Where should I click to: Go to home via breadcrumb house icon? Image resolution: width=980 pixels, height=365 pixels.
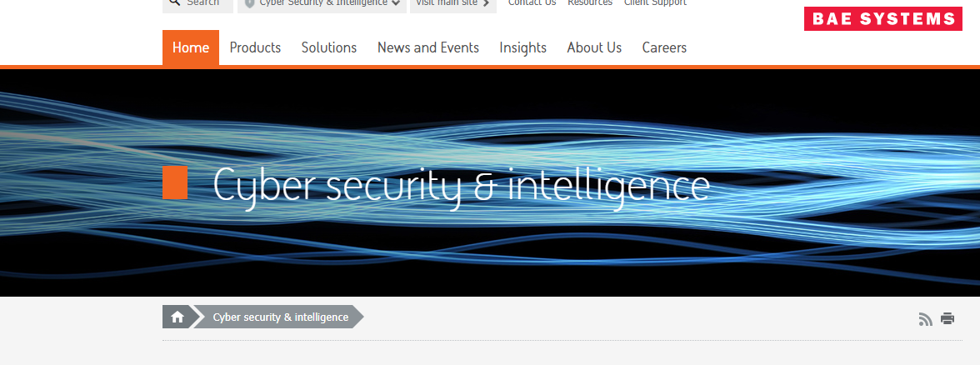pyautogui.click(x=177, y=317)
